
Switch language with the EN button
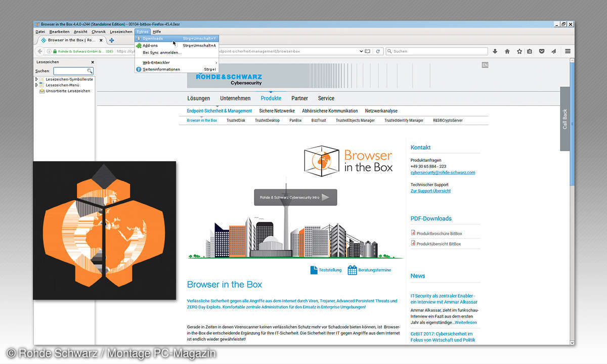[x=485, y=65]
